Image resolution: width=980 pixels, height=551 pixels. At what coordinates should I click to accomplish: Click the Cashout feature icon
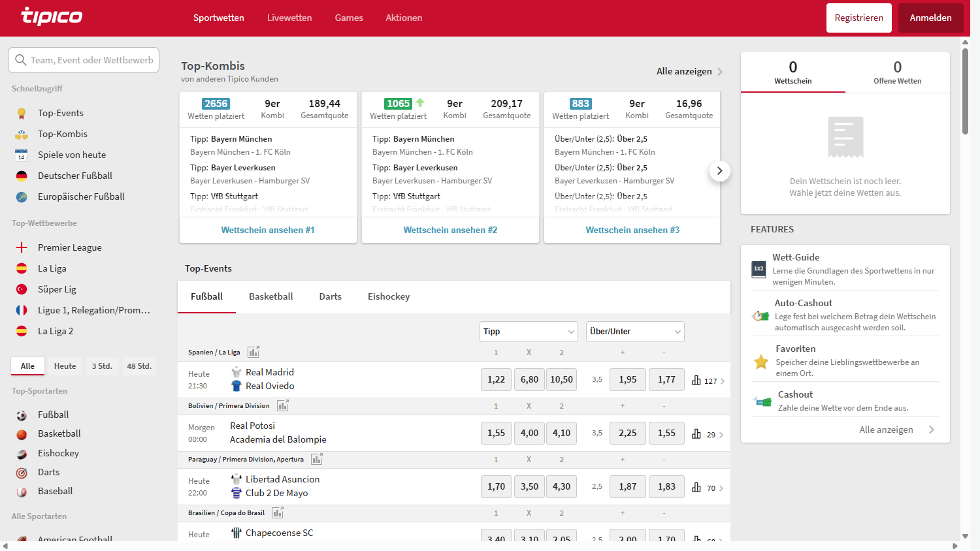point(762,401)
